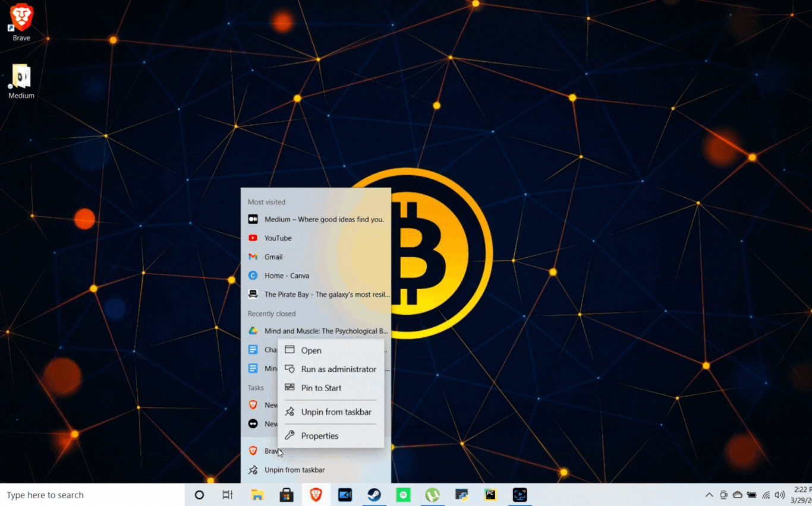Viewport: 812px width, 506px height.
Task: Click the taskbar clock showing 2:22
Action: [x=801, y=495]
